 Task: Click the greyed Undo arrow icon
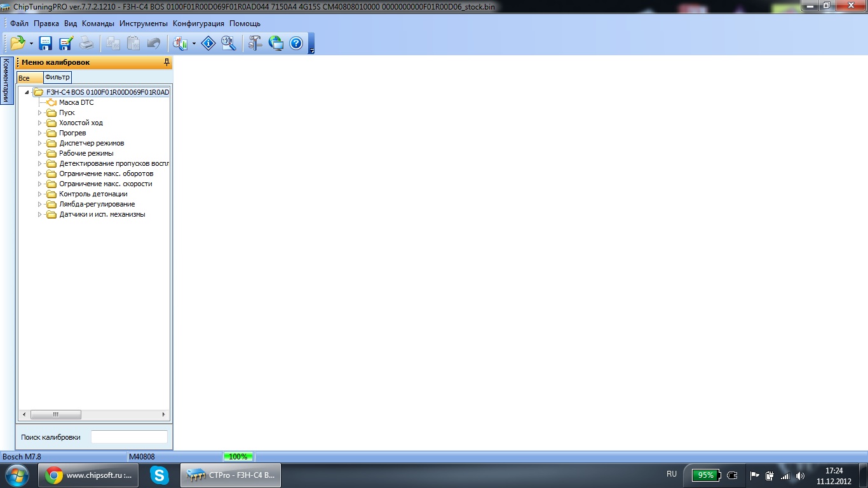[153, 43]
